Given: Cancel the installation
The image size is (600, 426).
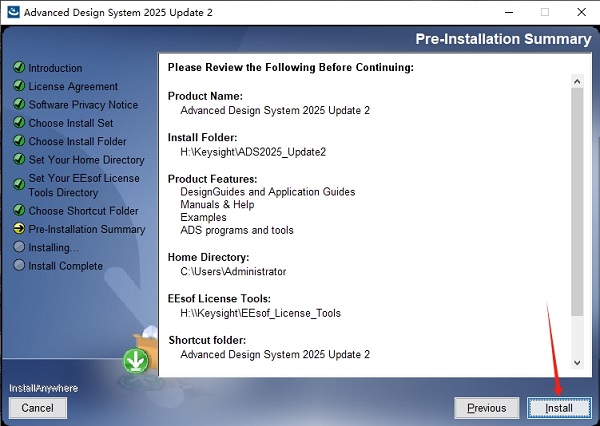Looking at the screenshot, I should click(38, 408).
